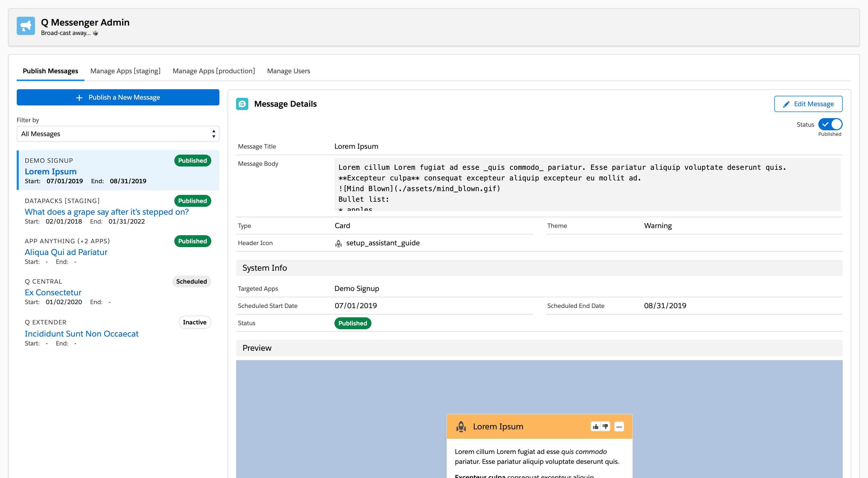Click Publish a New Message button

tap(118, 97)
